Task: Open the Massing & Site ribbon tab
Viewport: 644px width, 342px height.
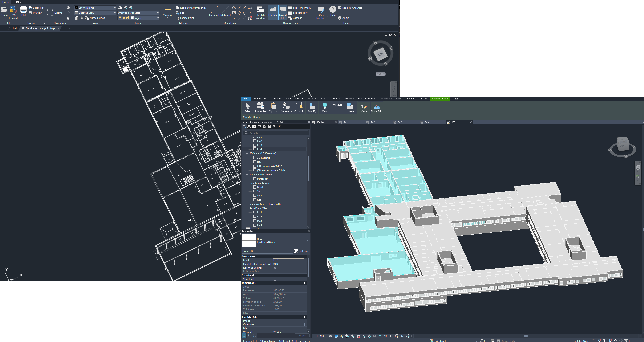Action: 366,98
